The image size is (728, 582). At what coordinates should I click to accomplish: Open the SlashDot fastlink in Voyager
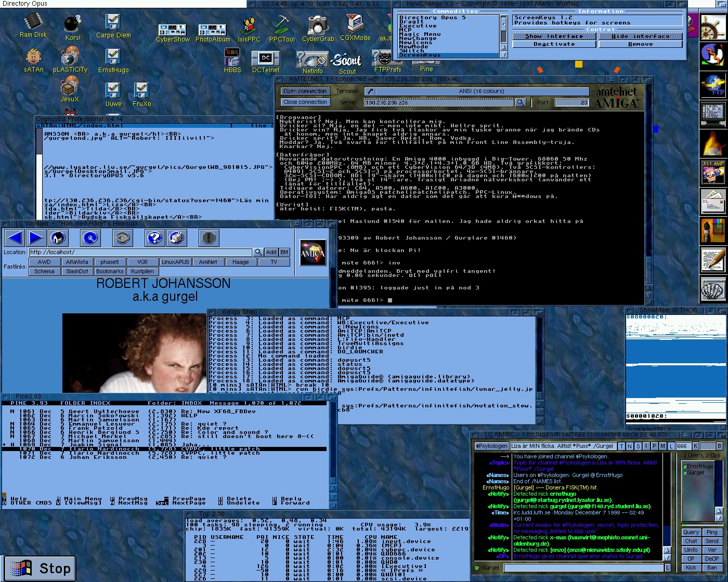point(77,271)
